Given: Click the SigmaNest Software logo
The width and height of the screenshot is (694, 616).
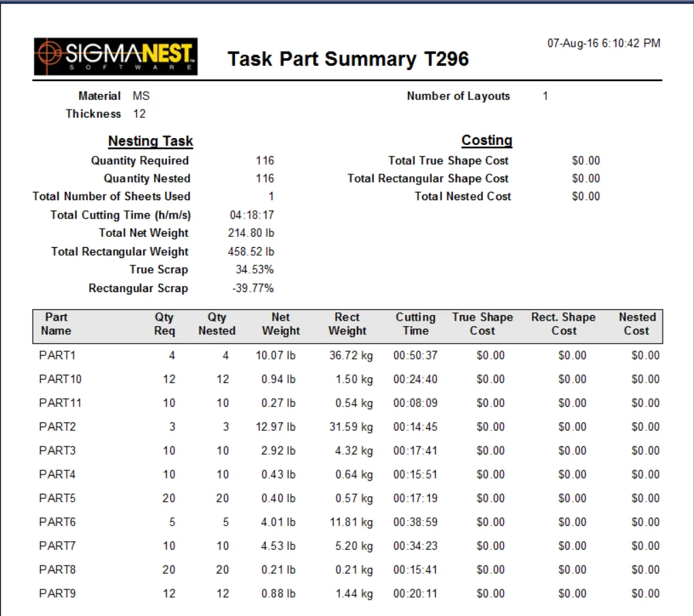Looking at the screenshot, I should click(x=116, y=56).
